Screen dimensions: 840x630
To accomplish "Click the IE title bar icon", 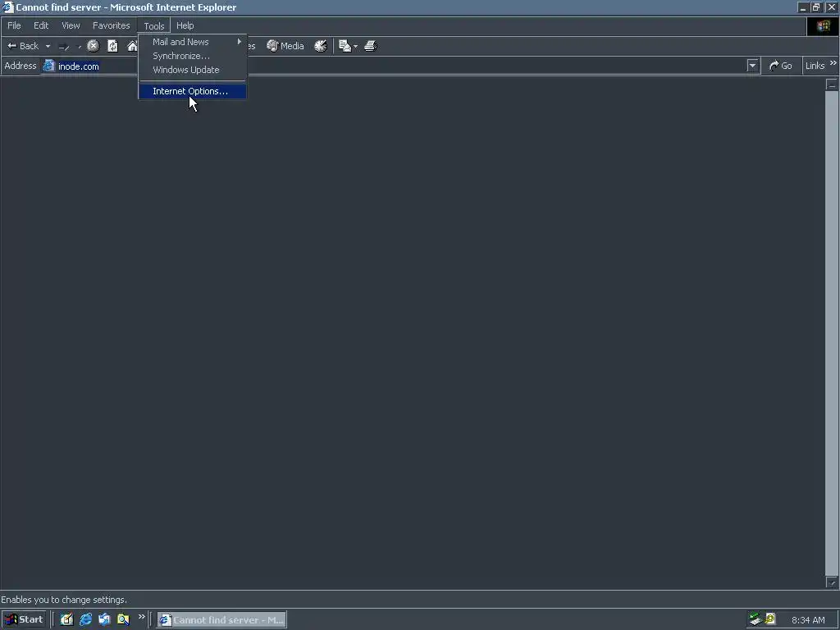I will [7, 7].
